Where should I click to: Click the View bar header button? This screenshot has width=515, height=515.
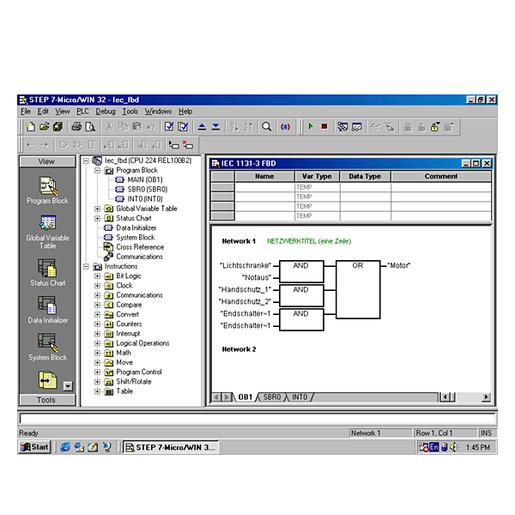[47, 162]
